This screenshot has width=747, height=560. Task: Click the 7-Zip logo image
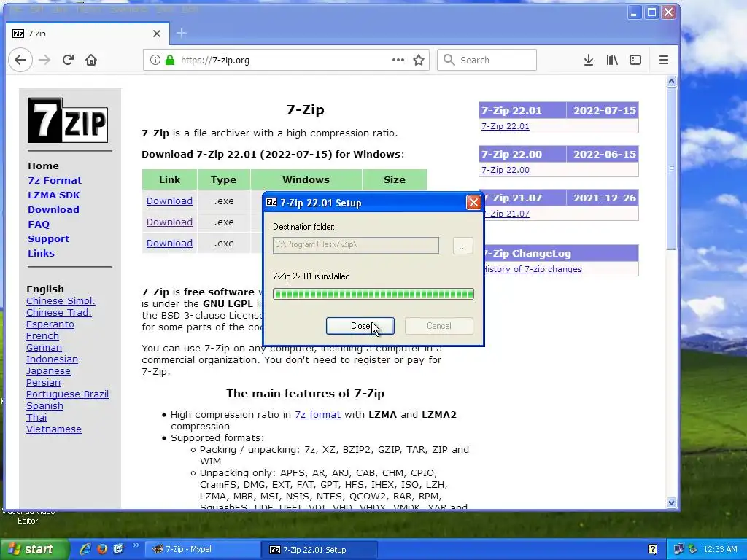[68, 120]
